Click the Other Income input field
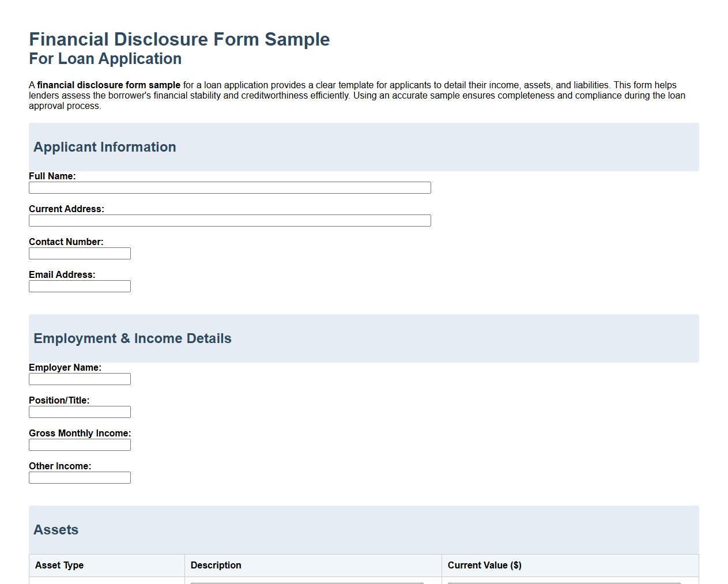This screenshot has height=584, width=728. click(80, 477)
